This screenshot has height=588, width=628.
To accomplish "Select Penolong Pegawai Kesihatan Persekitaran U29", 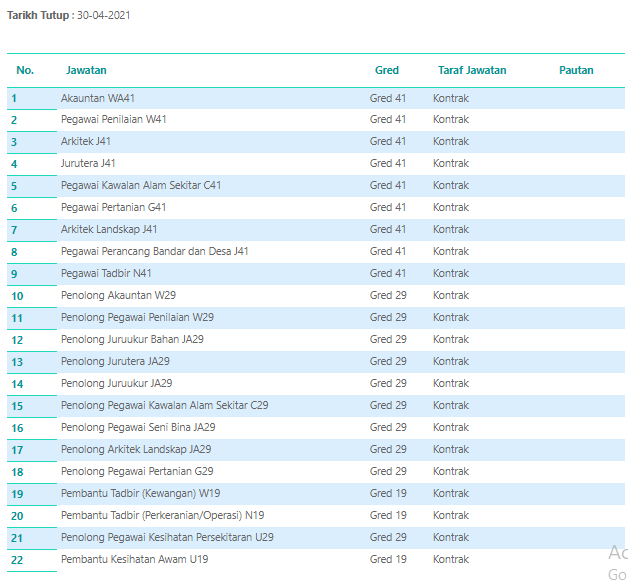I will (x=167, y=538).
